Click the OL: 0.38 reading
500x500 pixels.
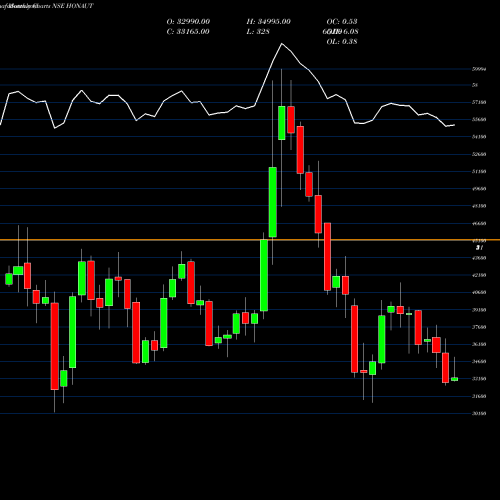[x=342, y=42]
